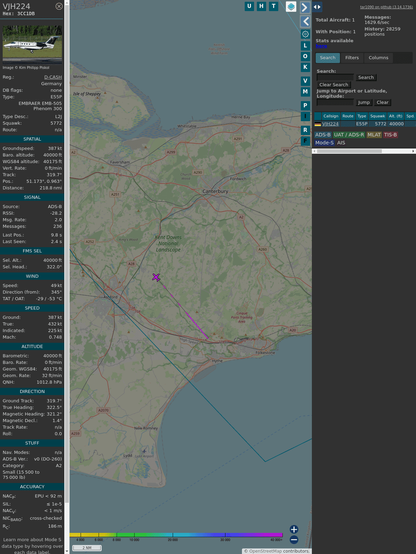Select the magenta aircraft marker on map
Screen dimensions: 416x554
click(x=156, y=277)
